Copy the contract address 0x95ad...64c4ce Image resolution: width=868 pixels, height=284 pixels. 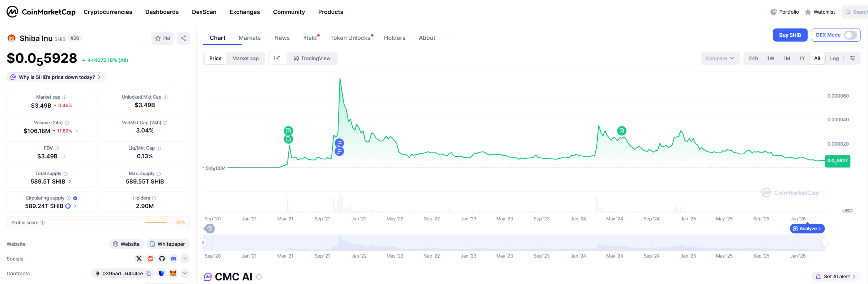pos(148,274)
